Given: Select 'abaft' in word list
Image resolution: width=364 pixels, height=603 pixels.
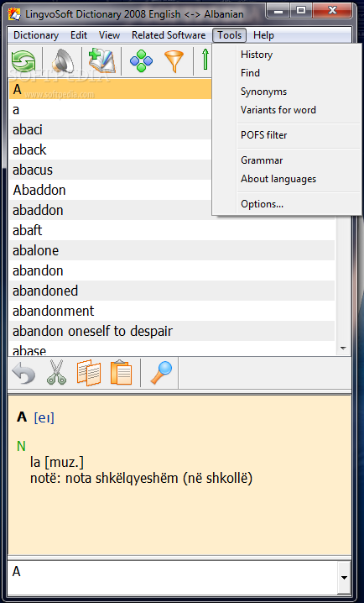Looking at the screenshot, I should click(x=172, y=230).
